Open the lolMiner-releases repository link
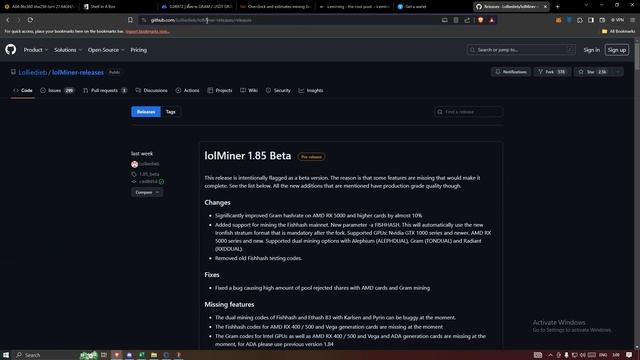 [78, 72]
